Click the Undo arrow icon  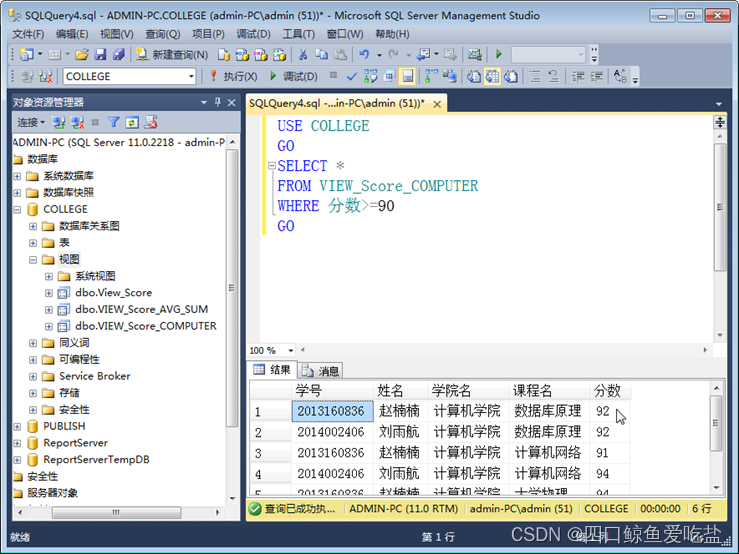(x=364, y=55)
